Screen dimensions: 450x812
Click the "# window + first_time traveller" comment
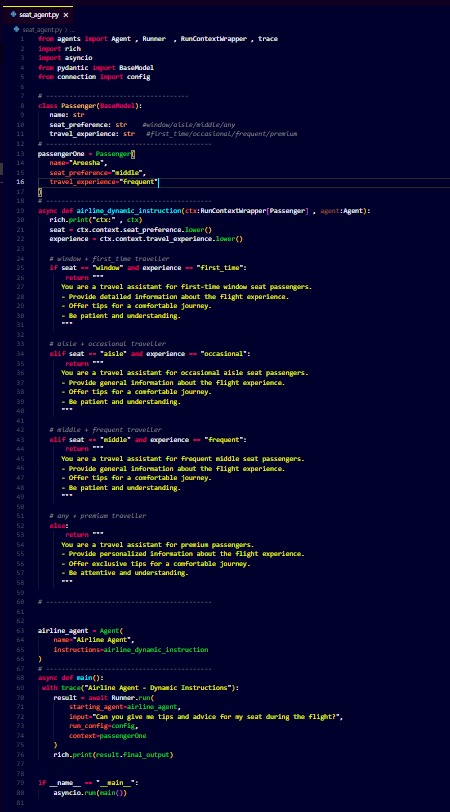109,258
